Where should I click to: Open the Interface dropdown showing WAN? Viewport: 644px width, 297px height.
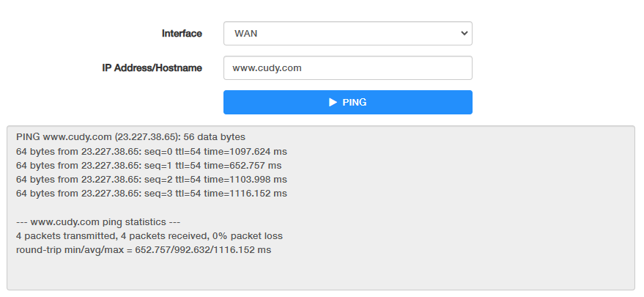(347, 34)
